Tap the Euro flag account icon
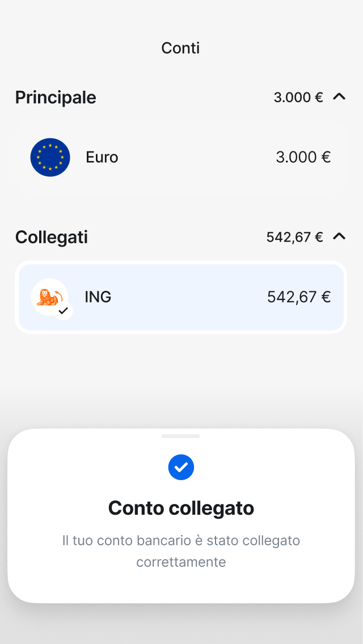 click(50, 157)
